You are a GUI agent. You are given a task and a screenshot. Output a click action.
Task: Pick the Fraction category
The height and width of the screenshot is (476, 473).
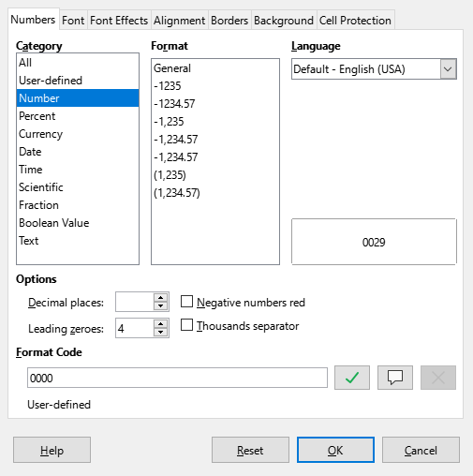tap(78, 205)
